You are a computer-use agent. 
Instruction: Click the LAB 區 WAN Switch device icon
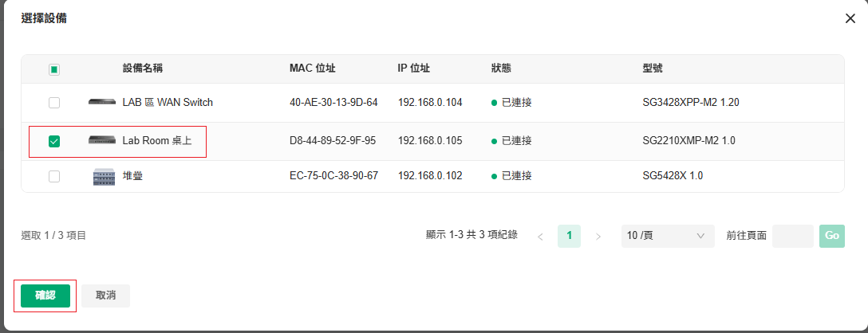pyautogui.click(x=103, y=102)
